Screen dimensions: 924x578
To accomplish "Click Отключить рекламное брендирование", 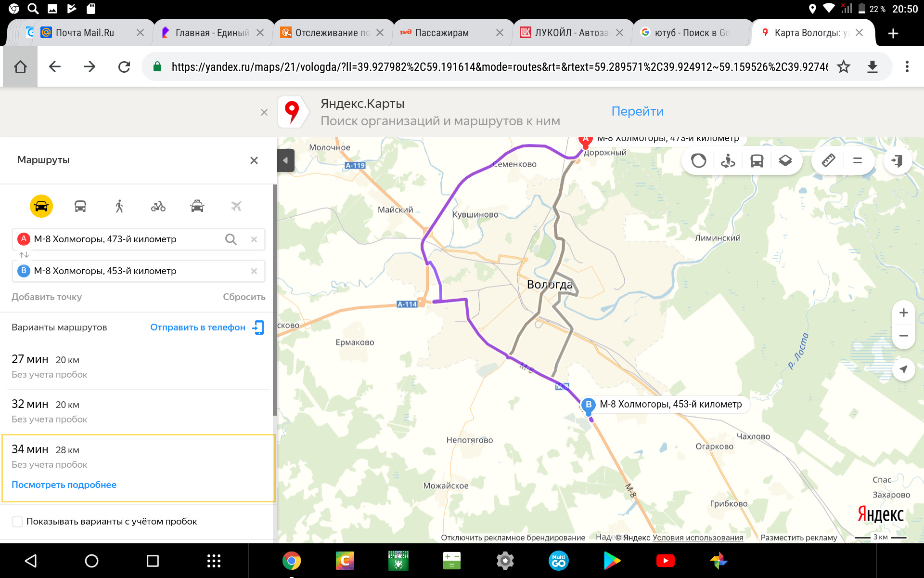I will (513, 538).
